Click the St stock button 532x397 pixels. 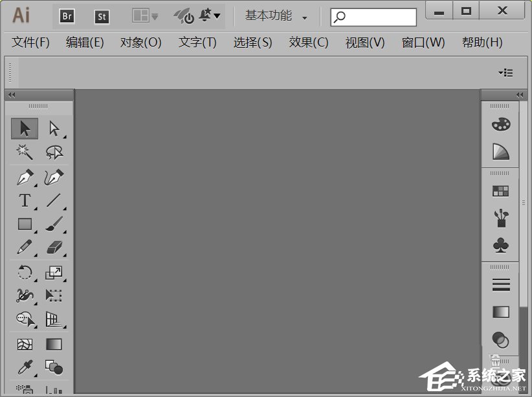coord(102,16)
